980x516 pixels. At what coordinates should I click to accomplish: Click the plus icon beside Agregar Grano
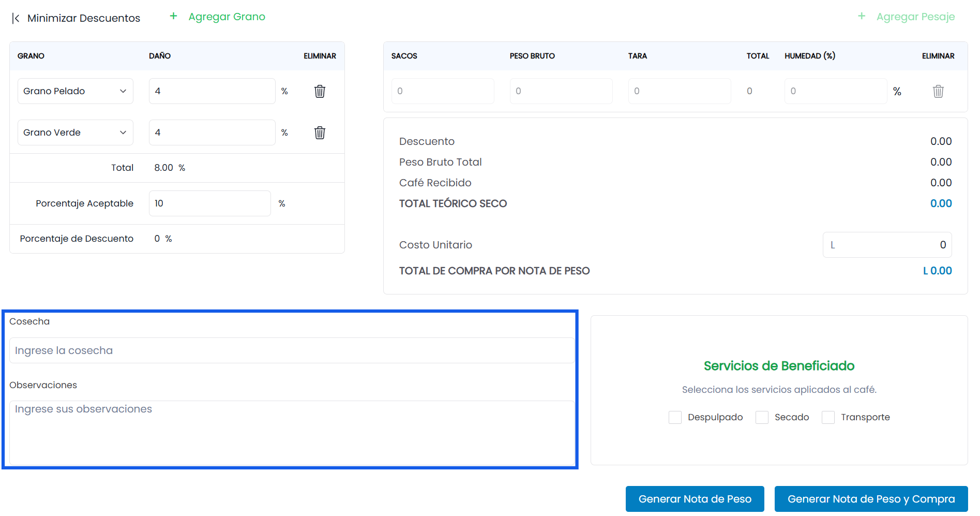point(174,16)
